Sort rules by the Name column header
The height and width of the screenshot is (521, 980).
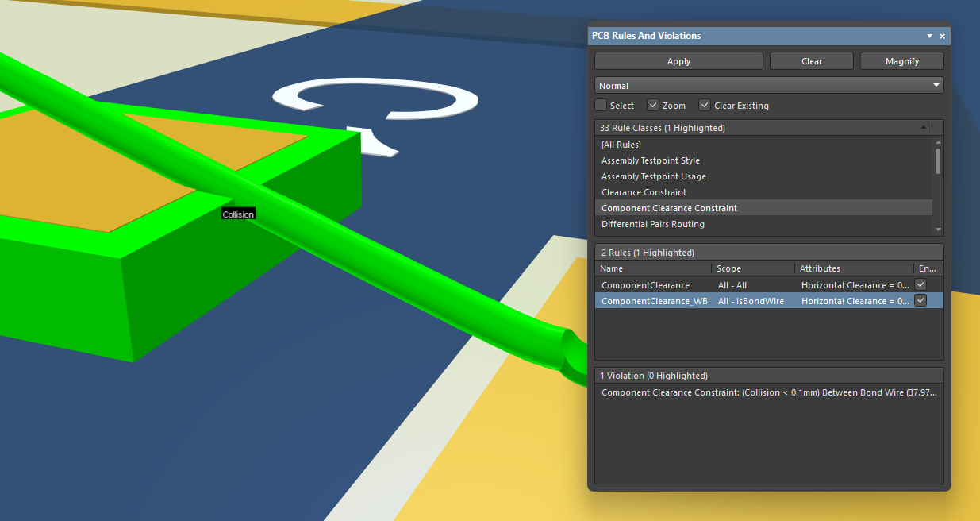click(611, 268)
